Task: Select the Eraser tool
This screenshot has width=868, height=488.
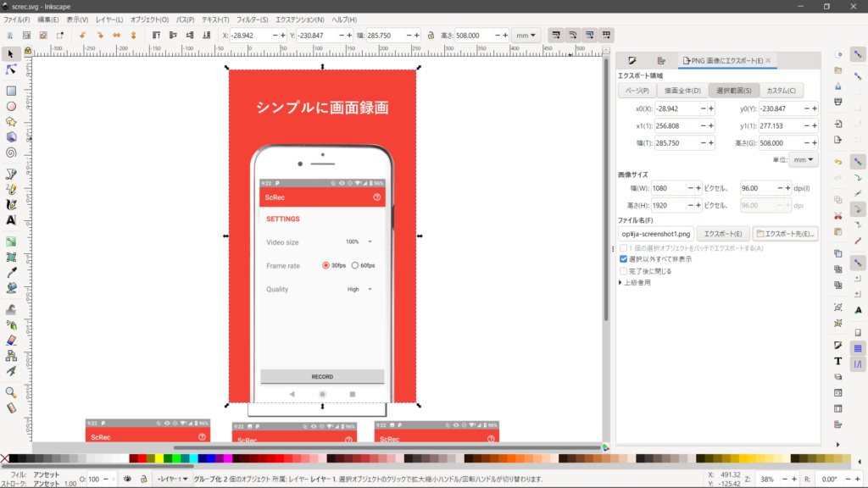Action: 11,341
